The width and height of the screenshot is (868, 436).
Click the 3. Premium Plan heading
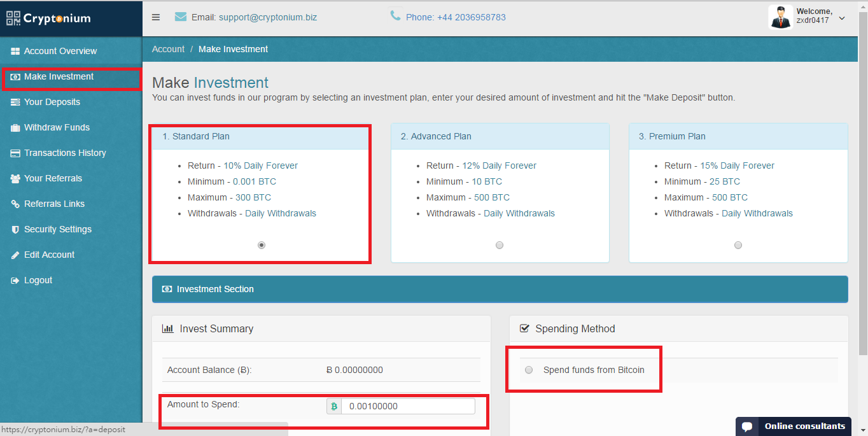pos(672,136)
